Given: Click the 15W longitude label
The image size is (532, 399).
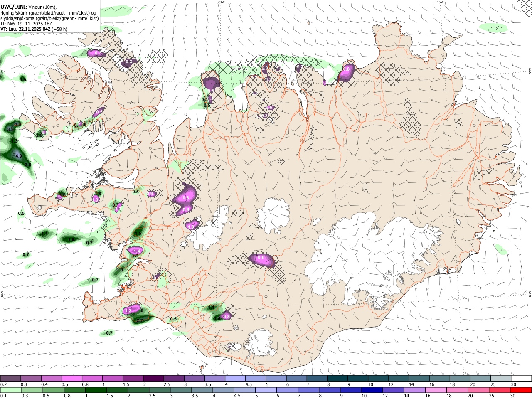Looking at the screenshot, I should [440, 2].
